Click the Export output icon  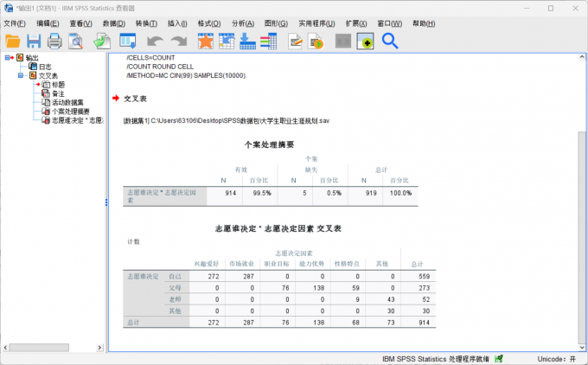102,41
